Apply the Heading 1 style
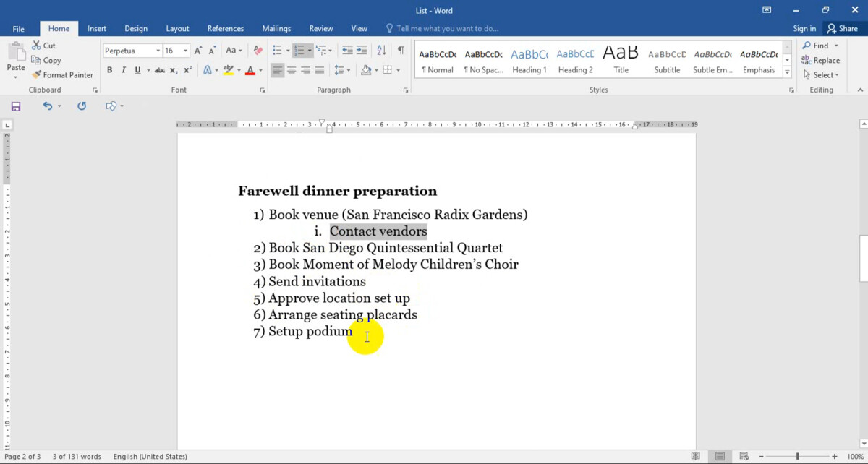The width and height of the screenshot is (868, 464). (x=529, y=61)
